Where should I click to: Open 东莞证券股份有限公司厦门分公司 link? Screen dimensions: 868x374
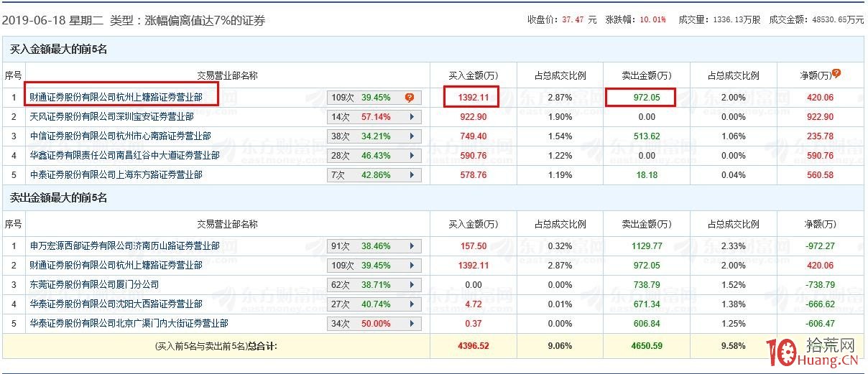pos(94,284)
